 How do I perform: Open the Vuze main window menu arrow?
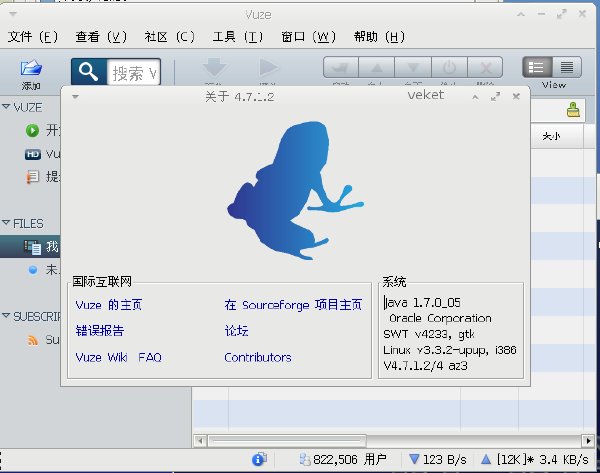pos(13,15)
